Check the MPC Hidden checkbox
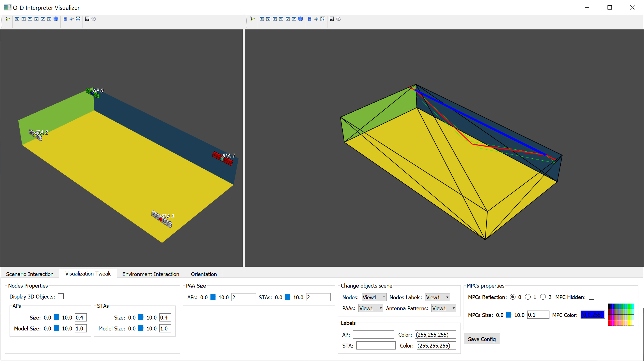The width and height of the screenshot is (644, 361). coord(592,297)
